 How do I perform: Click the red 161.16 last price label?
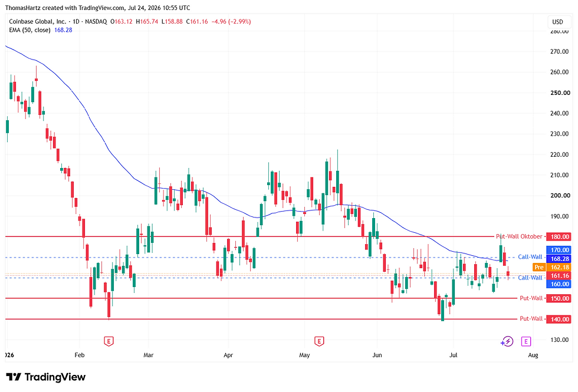pyautogui.click(x=560, y=276)
